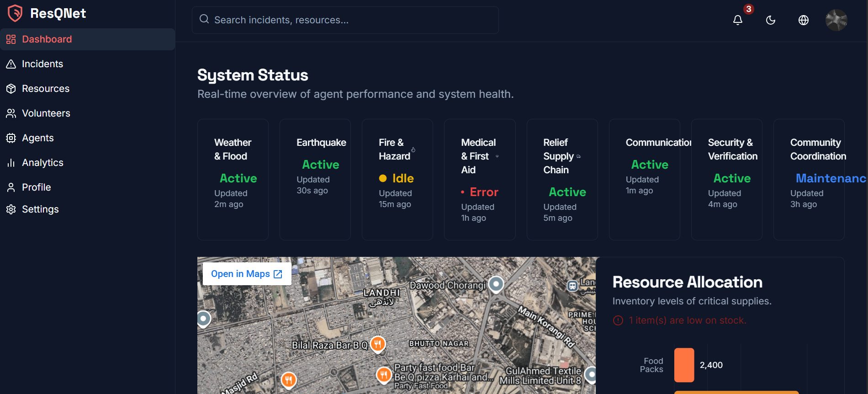Click the Agents chip icon
The width and height of the screenshot is (868, 394).
point(11,138)
